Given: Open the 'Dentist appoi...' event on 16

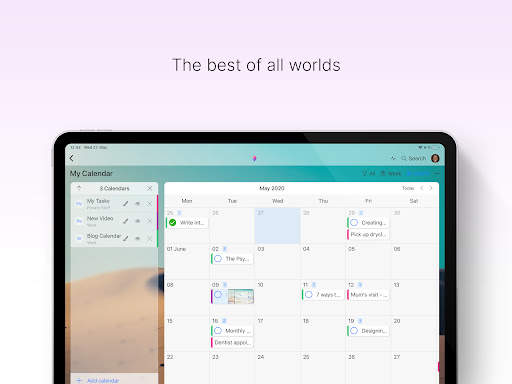Looking at the screenshot, I should click(x=232, y=342).
